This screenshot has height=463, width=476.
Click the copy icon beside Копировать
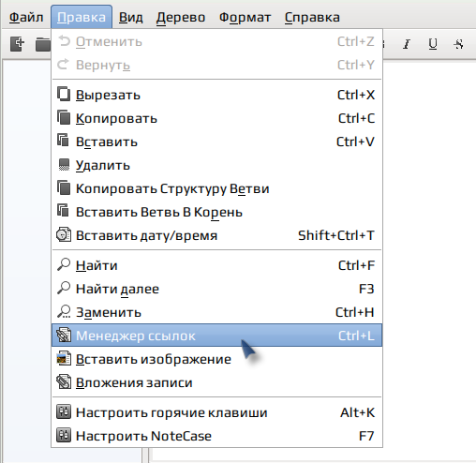[64, 118]
